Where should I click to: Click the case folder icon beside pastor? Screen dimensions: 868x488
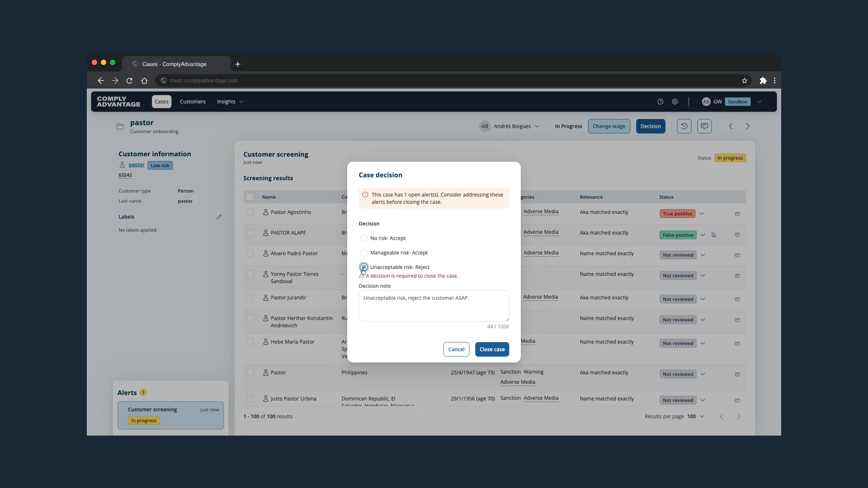120,127
